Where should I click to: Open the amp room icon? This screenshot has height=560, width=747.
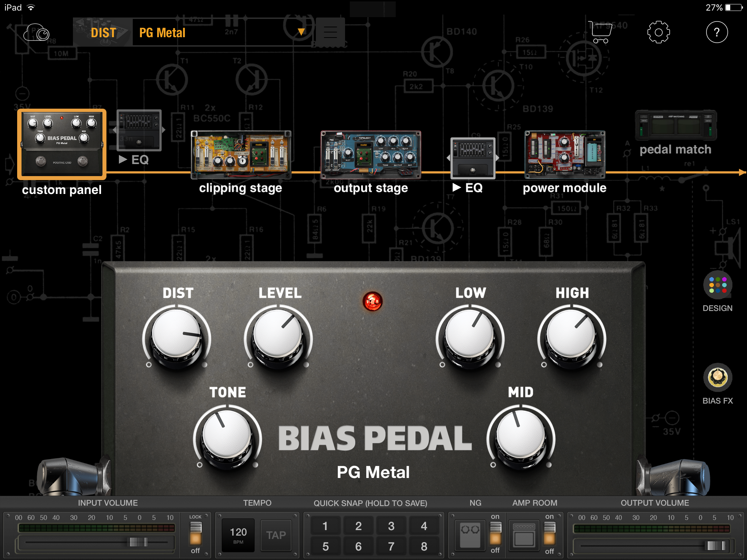point(524,534)
